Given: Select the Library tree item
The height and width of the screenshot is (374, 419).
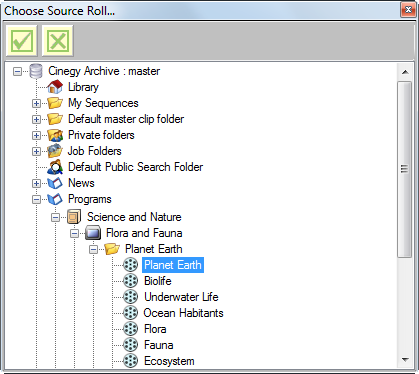Looking at the screenshot, I should click(x=83, y=87).
